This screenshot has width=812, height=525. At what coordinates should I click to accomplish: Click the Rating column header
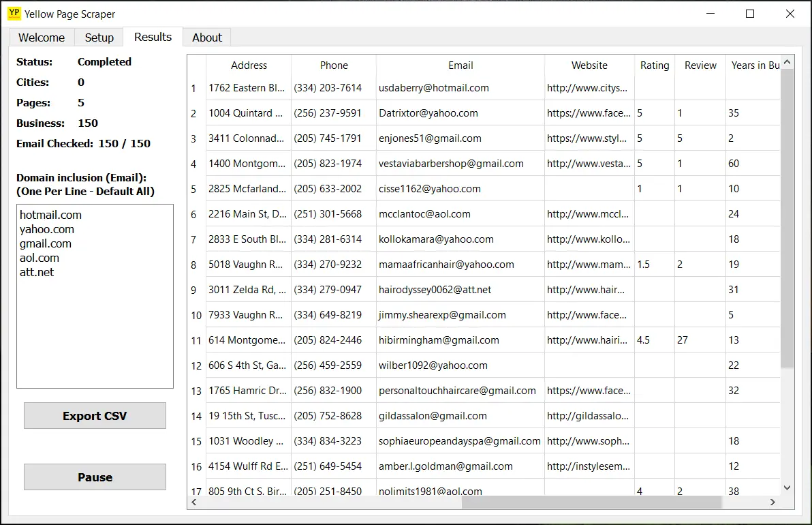pos(655,65)
